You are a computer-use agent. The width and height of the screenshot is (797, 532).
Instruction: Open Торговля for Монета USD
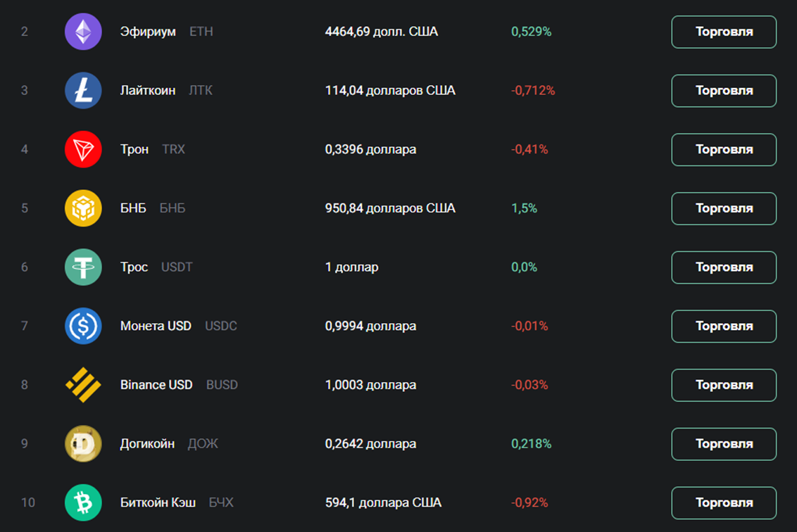(724, 327)
